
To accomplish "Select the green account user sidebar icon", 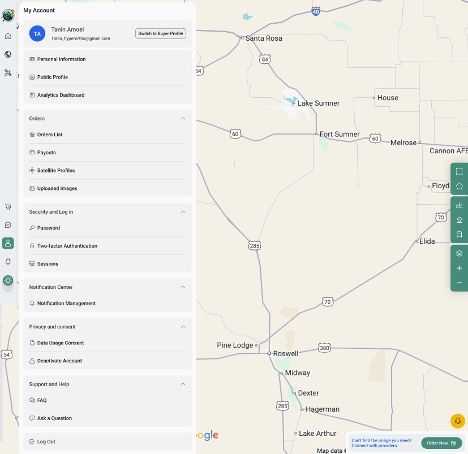I will click(x=8, y=243).
